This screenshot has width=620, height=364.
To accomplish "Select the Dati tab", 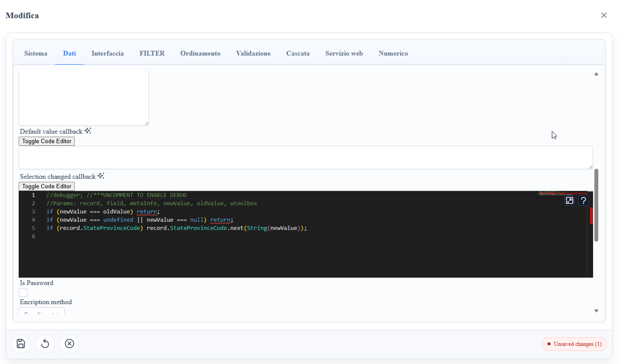I will (x=69, y=53).
